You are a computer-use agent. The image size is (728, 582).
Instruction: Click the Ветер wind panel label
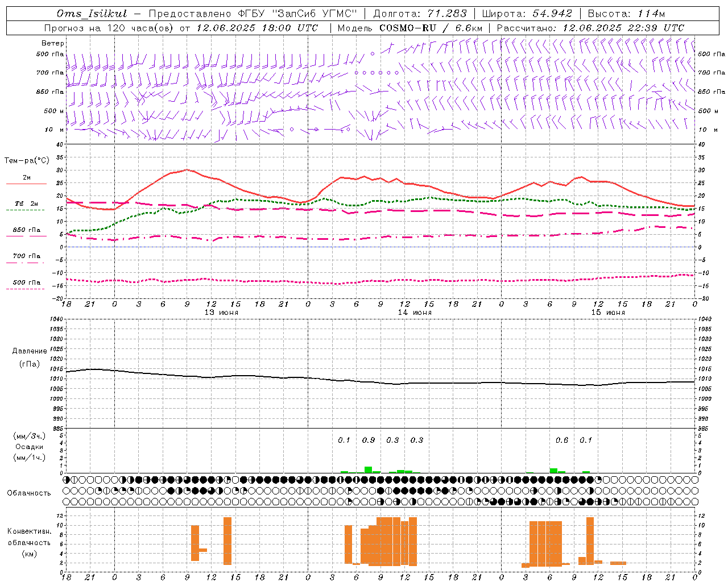[53, 43]
